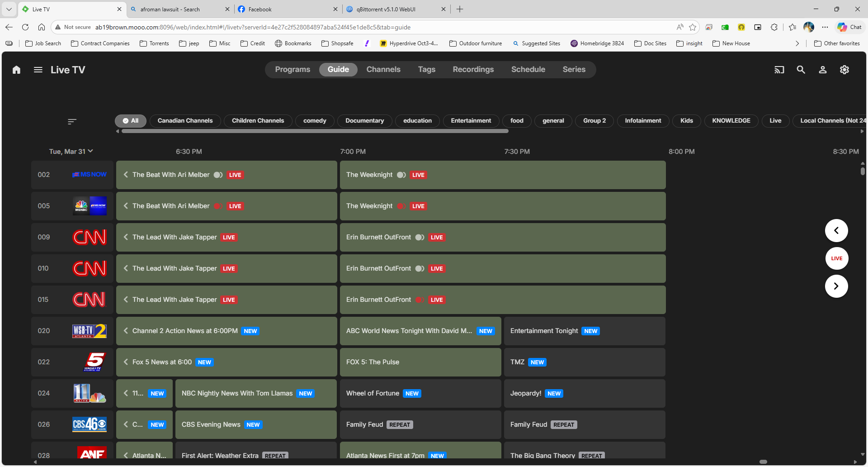Click the category filter horizontal scrollbar

click(x=315, y=131)
